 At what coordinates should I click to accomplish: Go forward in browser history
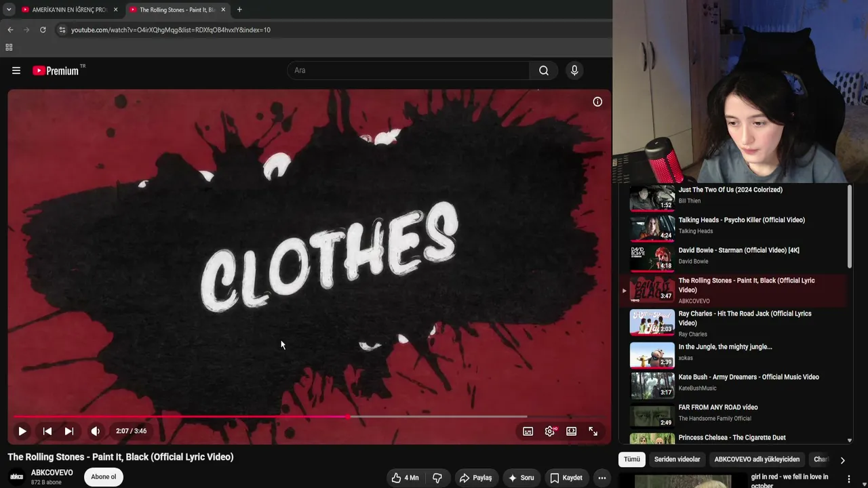tap(26, 30)
